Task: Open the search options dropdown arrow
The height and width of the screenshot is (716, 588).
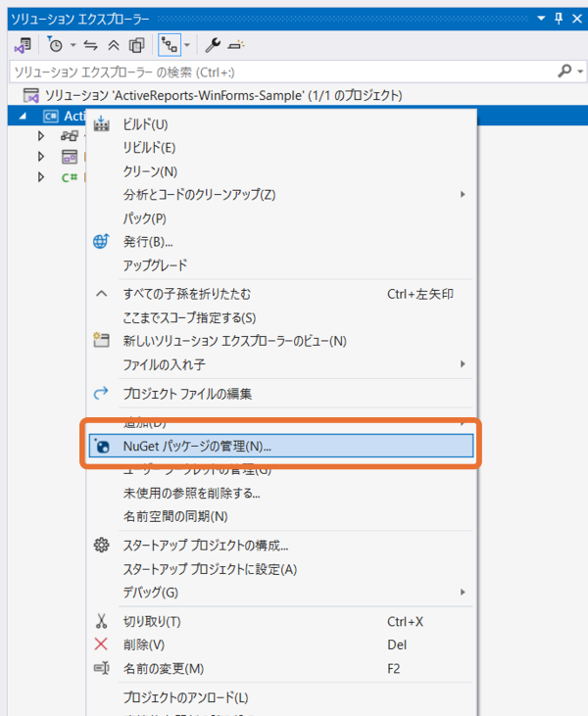Action: pyautogui.click(x=580, y=72)
